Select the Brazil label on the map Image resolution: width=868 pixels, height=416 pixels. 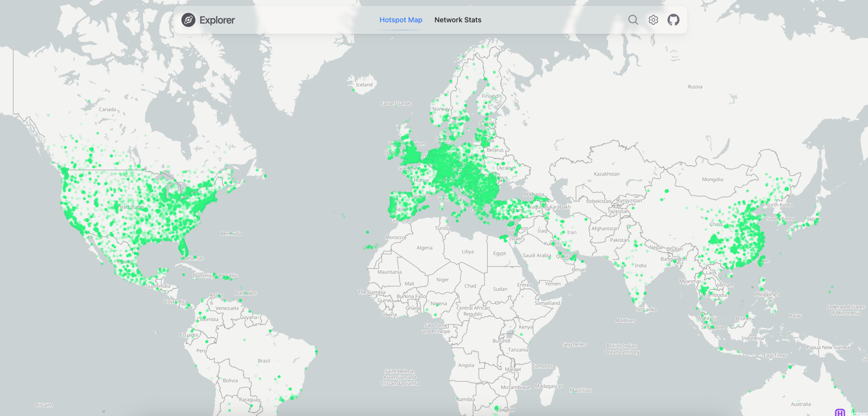[x=264, y=360]
